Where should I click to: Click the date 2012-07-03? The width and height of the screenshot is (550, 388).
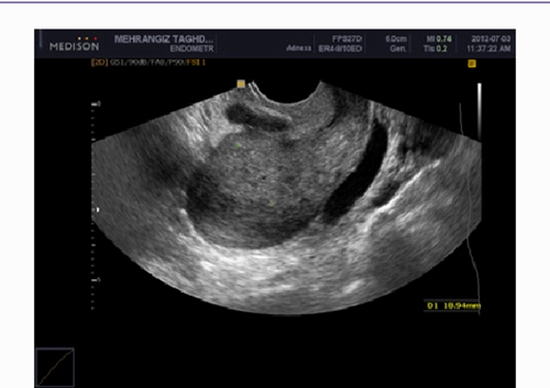(490, 39)
